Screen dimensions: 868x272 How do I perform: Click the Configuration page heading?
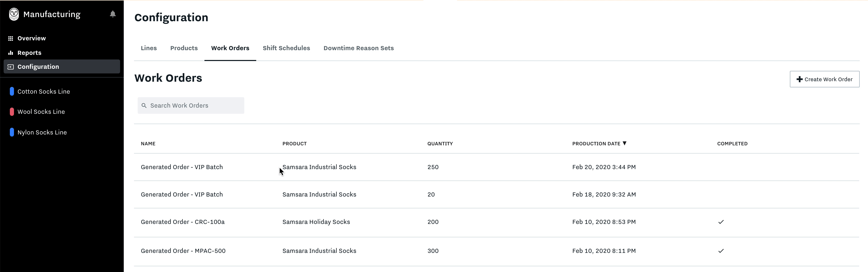tap(171, 18)
